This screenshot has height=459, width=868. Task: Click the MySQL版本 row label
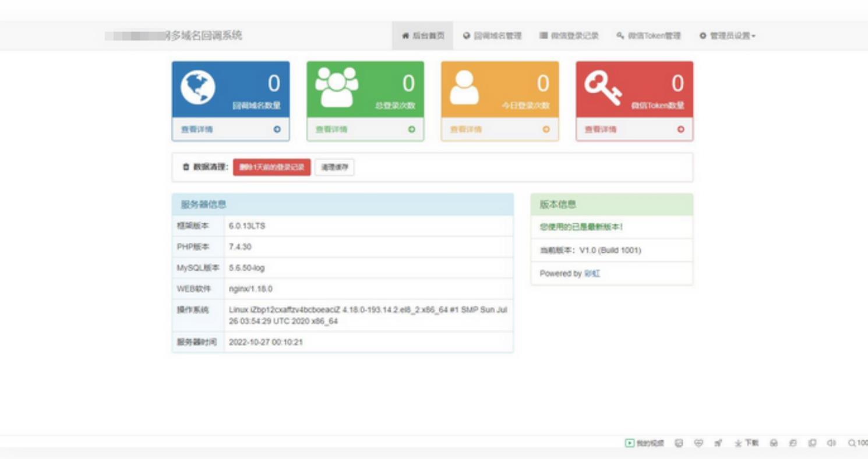(198, 268)
